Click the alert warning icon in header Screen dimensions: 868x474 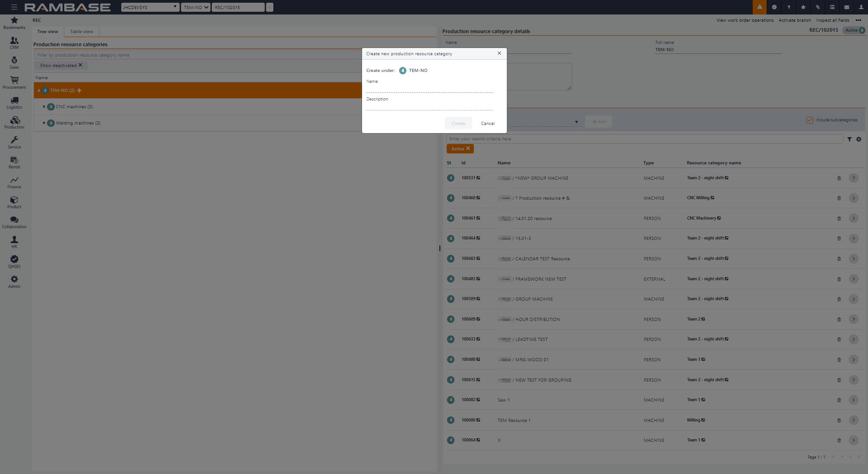point(759,7)
